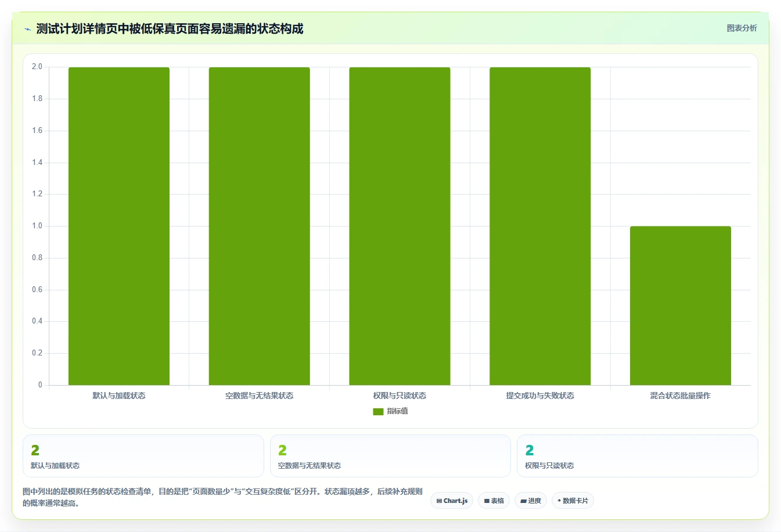Click the header icon before the title

[x=27, y=29]
